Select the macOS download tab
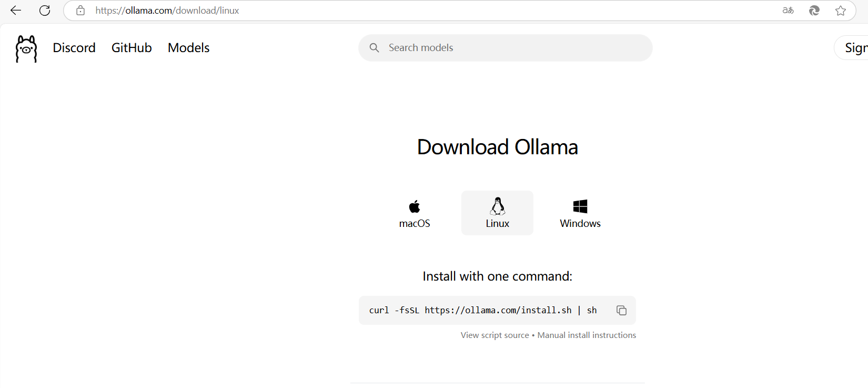Viewport: 868px width, 388px height. coord(415,213)
